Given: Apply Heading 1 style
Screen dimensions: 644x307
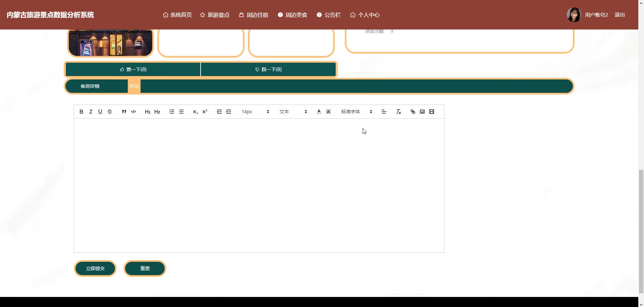Looking at the screenshot, I should (x=148, y=112).
